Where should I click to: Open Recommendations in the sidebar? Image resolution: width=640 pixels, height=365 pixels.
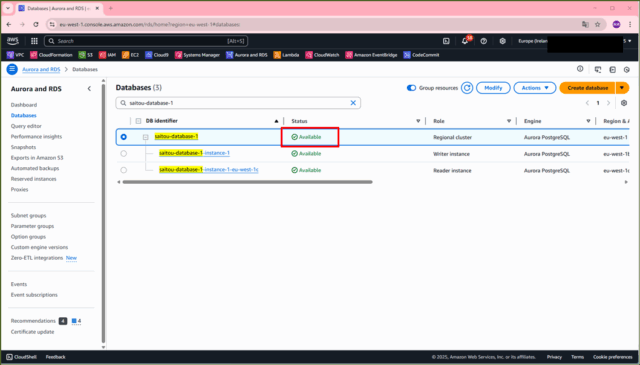point(33,321)
